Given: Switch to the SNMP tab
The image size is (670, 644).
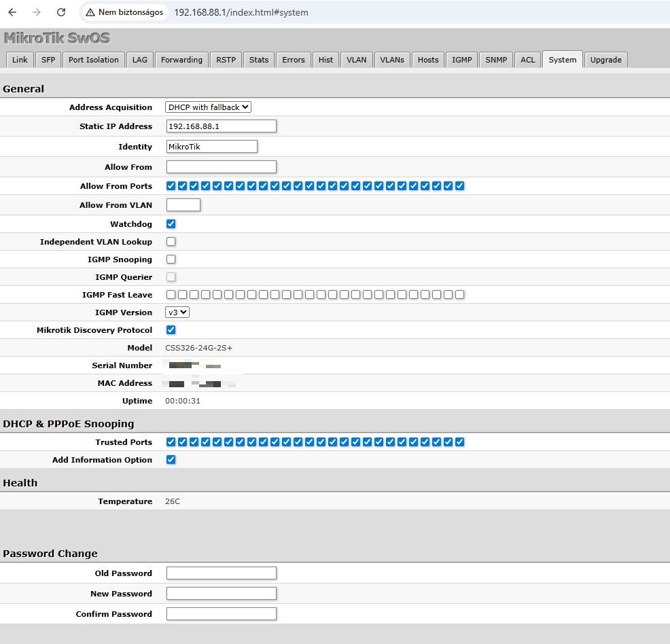Looking at the screenshot, I should click(x=496, y=60).
